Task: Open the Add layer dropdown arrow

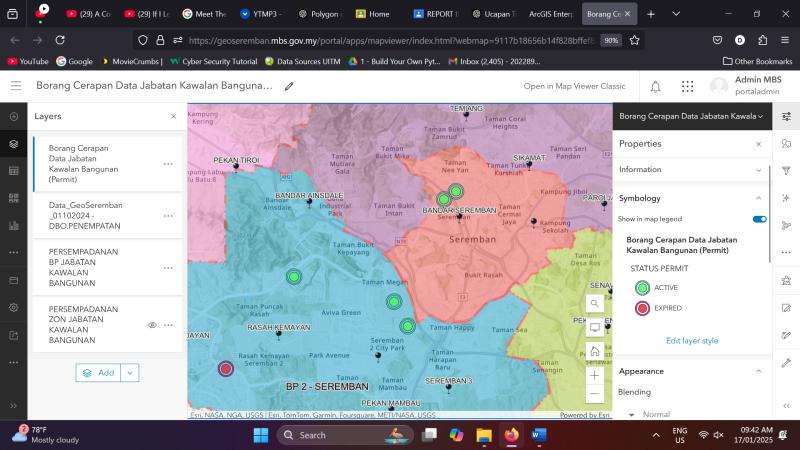Action: pos(130,372)
